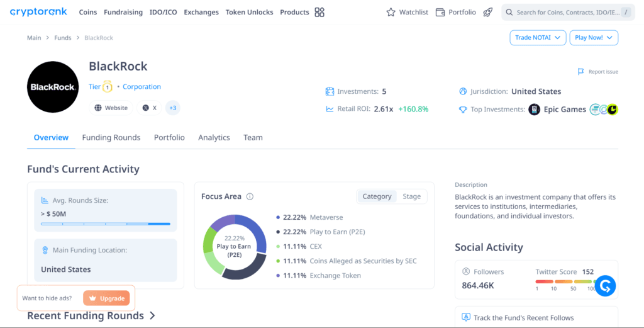Switch to the Analytics tab
This screenshot has height=328, width=644.
click(x=214, y=138)
